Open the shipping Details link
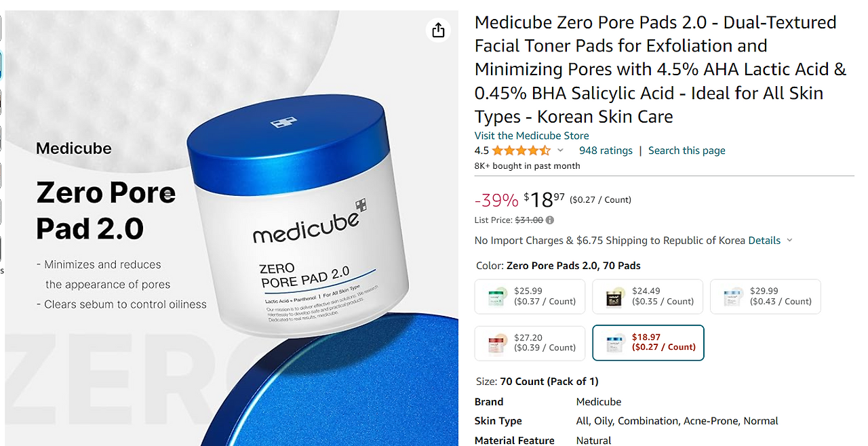The image size is (868, 446). pos(764,241)
